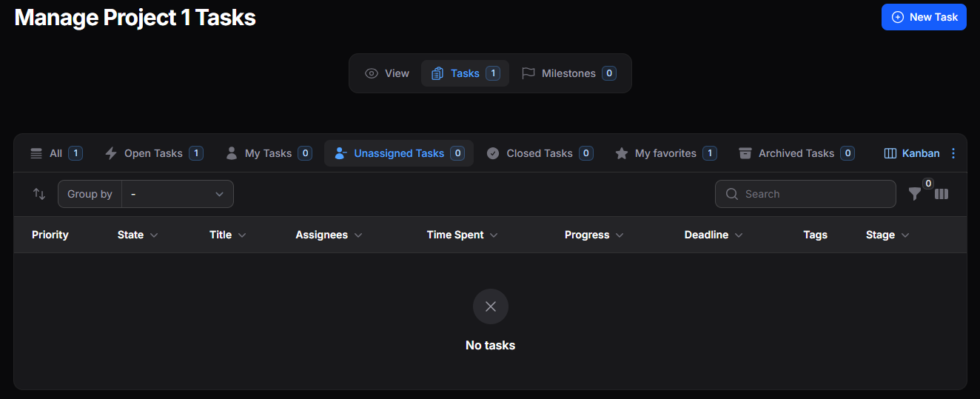Click the X icon above No tasks

click(x=491, y=306)
